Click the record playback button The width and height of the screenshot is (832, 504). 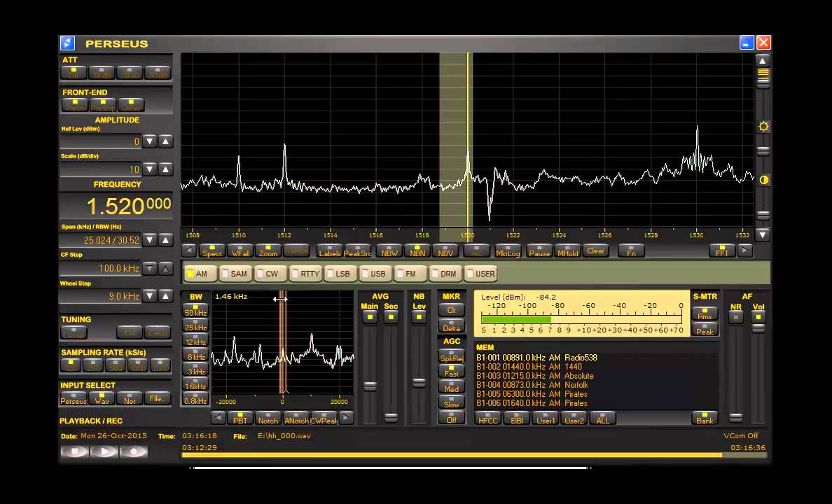point(133,451)
